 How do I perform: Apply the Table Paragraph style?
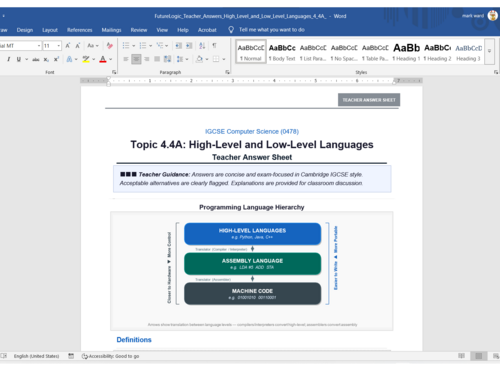[x=375, y=52]
